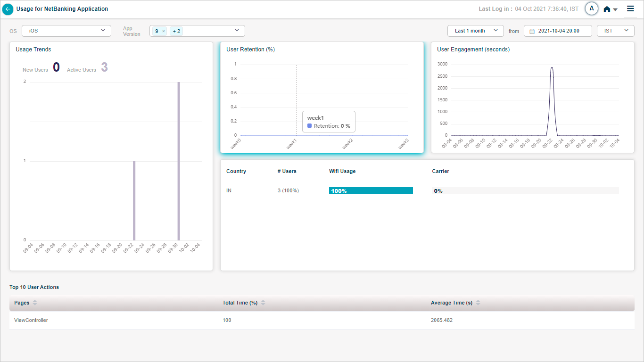The height and width of the screenshot is (362, 644).
Task: Remove version 9 tag with x
Action: coord(164,31)
